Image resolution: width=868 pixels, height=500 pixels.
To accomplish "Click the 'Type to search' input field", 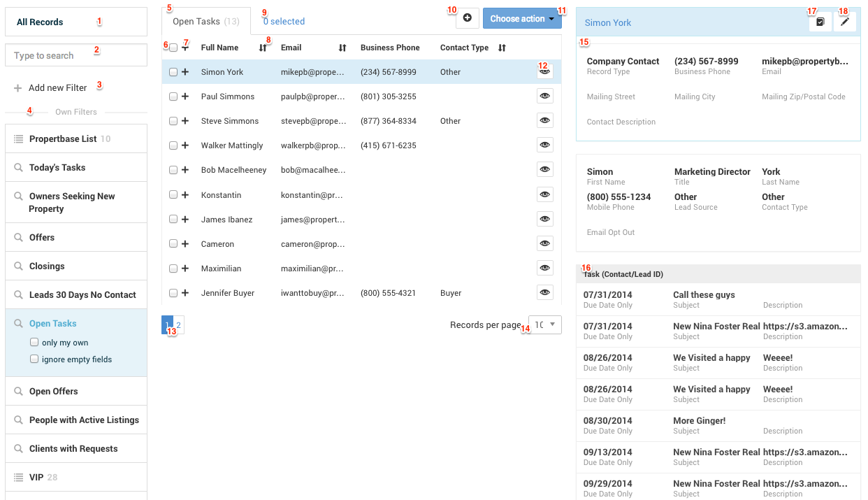I will click(70, 55).
